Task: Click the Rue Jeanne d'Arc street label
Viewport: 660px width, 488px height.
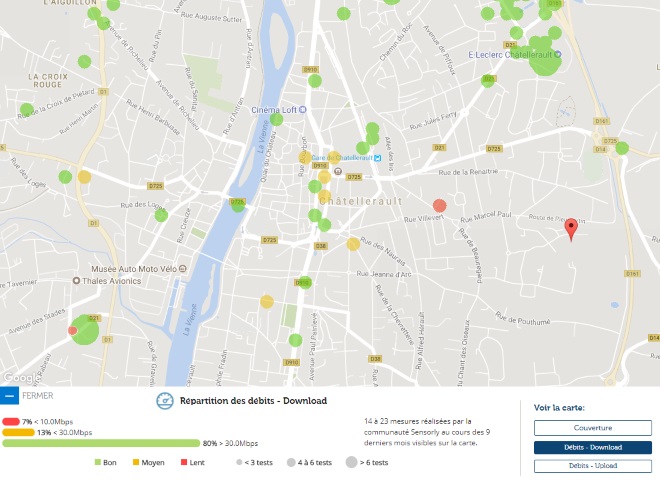Action: pyautogui.click(x=384, y=274)
